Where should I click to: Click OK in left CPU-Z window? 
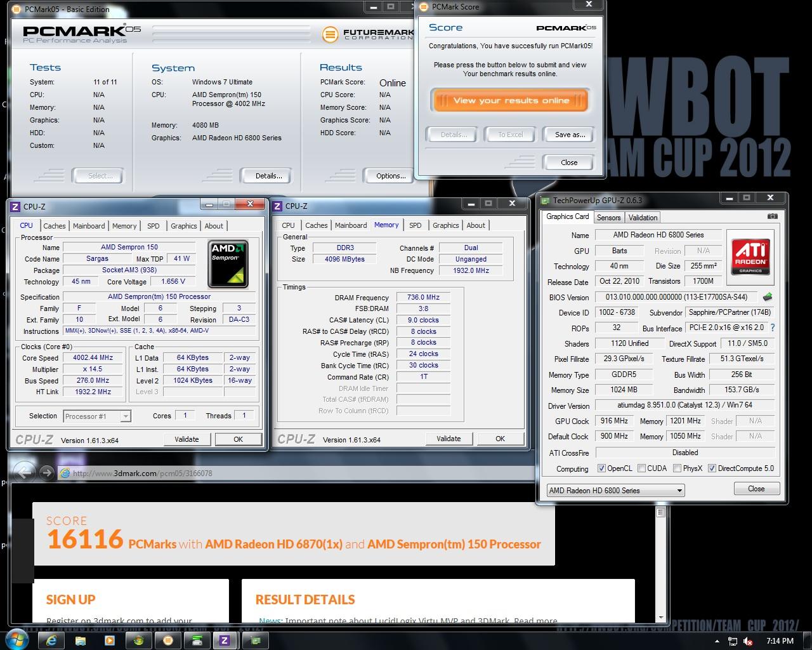click(238, 439)
